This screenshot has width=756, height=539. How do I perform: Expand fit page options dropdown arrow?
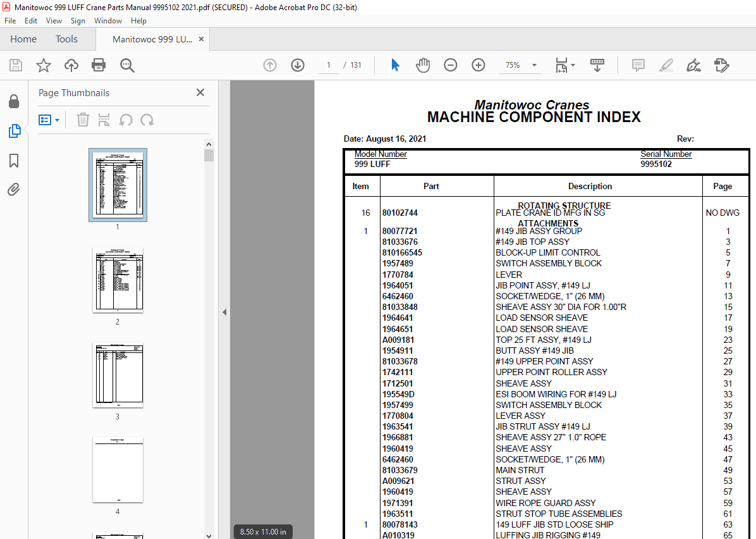coord(573,65)
